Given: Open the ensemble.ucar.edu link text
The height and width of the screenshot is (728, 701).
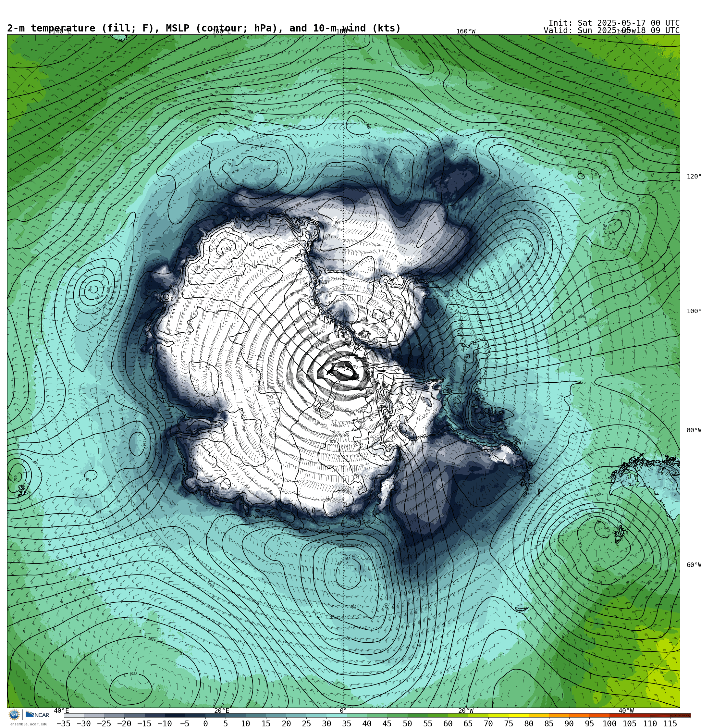Looking at the screenshot, I should 29,724.
